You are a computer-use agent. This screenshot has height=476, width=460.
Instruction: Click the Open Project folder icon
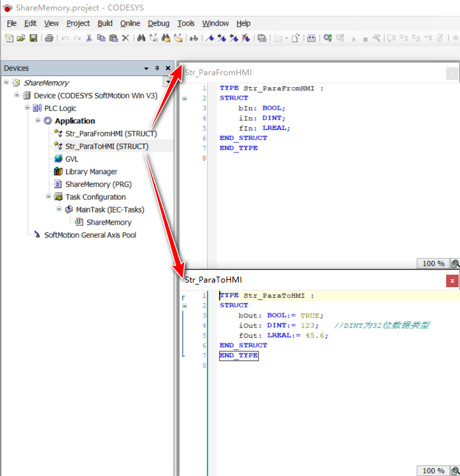(21, 38)
